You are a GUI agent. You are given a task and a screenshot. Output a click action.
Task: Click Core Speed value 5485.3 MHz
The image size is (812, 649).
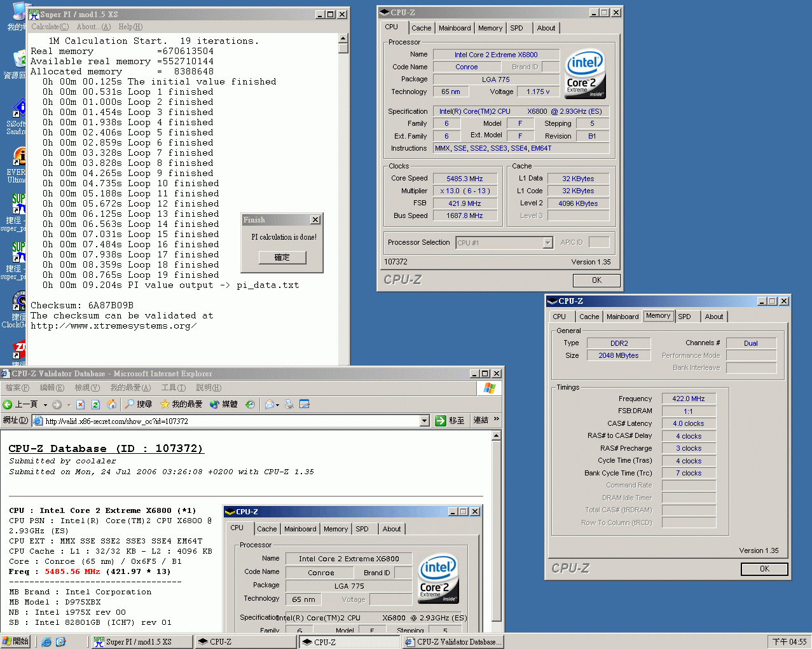(x=465, y=179)
